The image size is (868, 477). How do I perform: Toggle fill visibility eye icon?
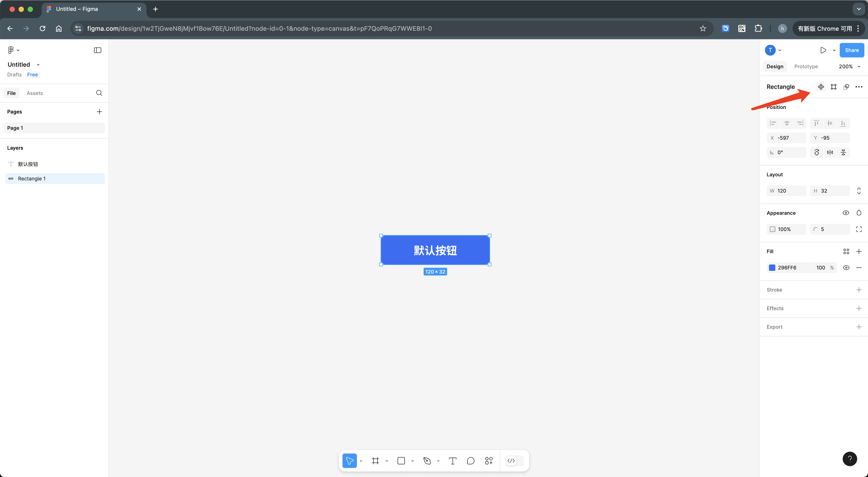pyautogui.click(x=846, y=268)
